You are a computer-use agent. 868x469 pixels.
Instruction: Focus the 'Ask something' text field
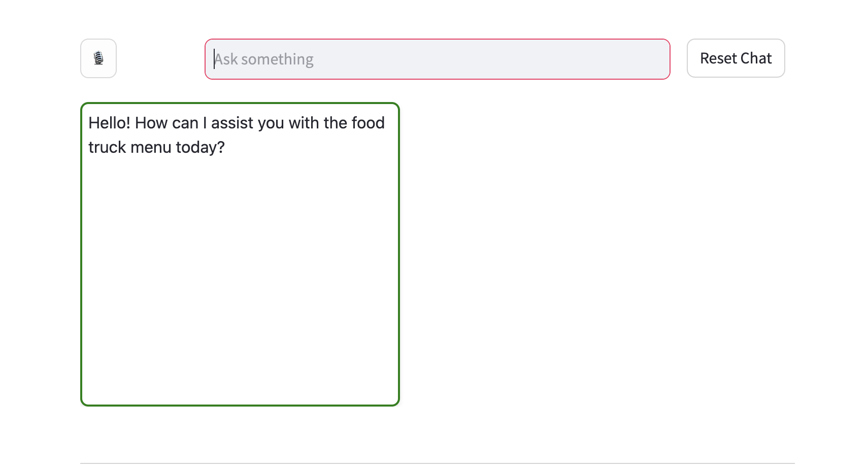tap(437, 59)
